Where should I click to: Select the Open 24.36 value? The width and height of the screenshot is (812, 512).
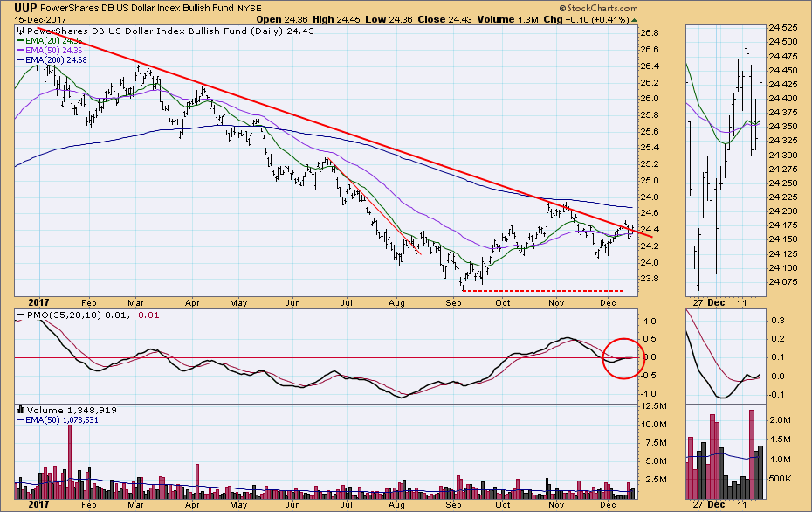(282, 19)
